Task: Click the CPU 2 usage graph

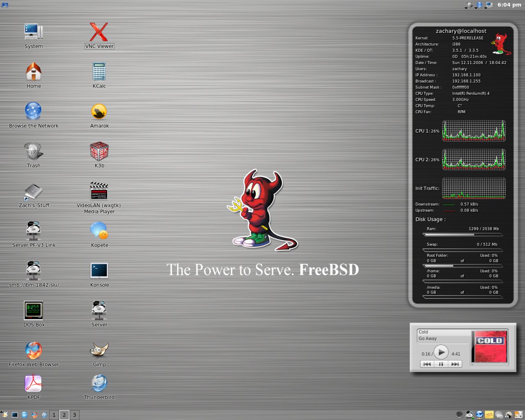Action: (x=474, y=160)
